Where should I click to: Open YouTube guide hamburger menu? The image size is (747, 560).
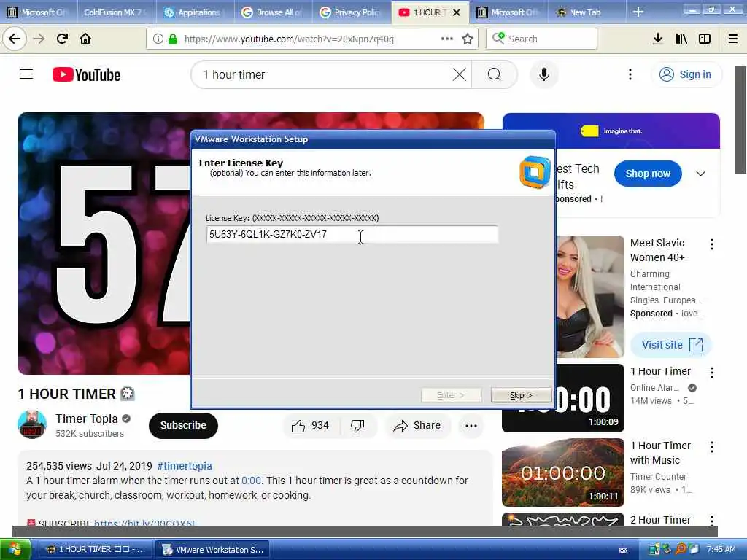(x=26, y=74)
